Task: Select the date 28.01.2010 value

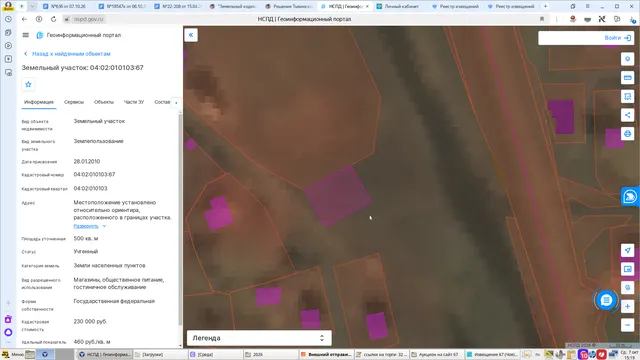Action: [x=87, y=161]
